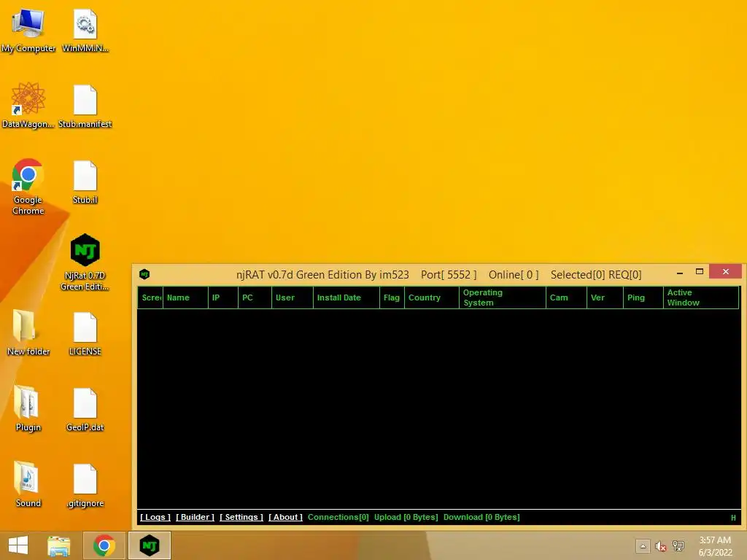
Task: Sort by the User column header
Action: 293,297
